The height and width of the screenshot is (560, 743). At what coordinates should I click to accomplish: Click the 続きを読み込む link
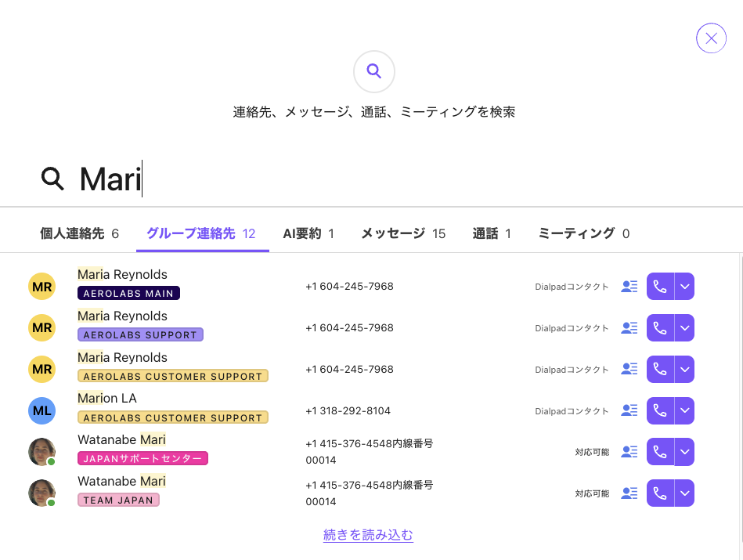(x=368, y=535)
